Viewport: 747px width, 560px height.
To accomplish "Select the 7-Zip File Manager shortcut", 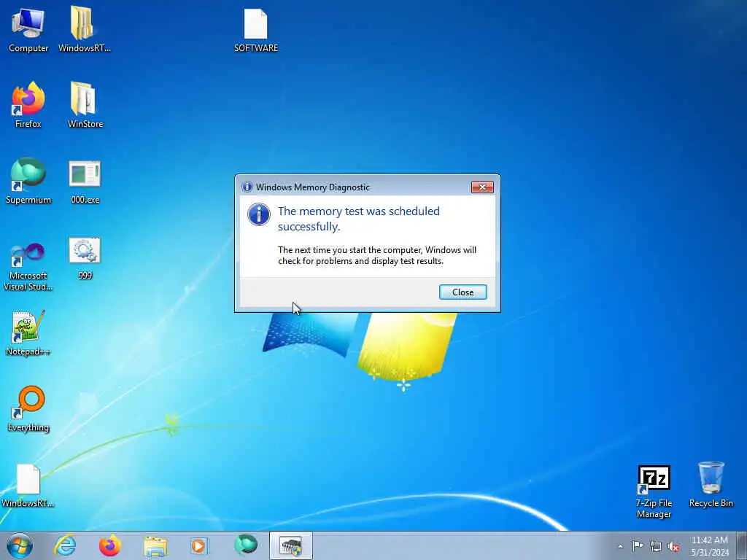I will [654, 491].
